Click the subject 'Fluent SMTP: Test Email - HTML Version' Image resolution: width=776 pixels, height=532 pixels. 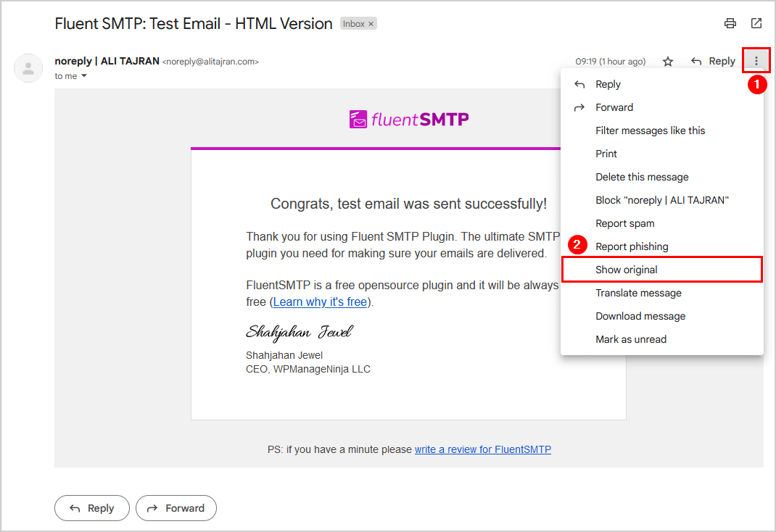point(194,24)
